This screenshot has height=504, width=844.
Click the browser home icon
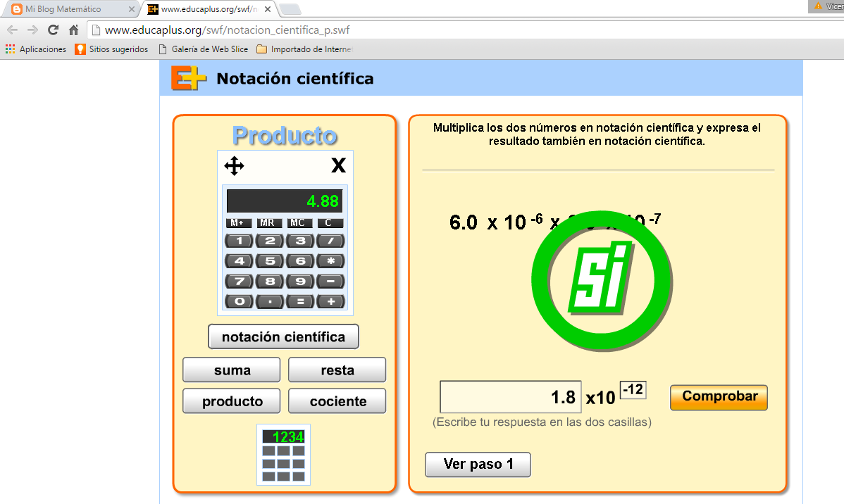[x=73, y=30]
